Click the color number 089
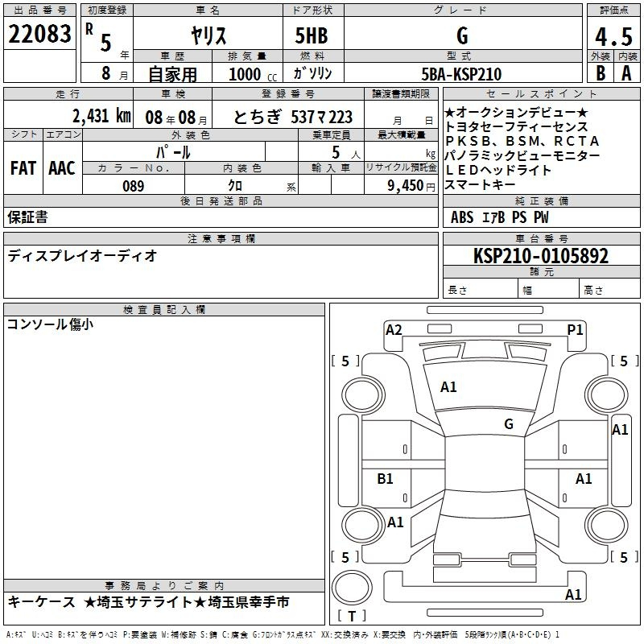This screenshot has height=644, width=644. click(134, 186)
